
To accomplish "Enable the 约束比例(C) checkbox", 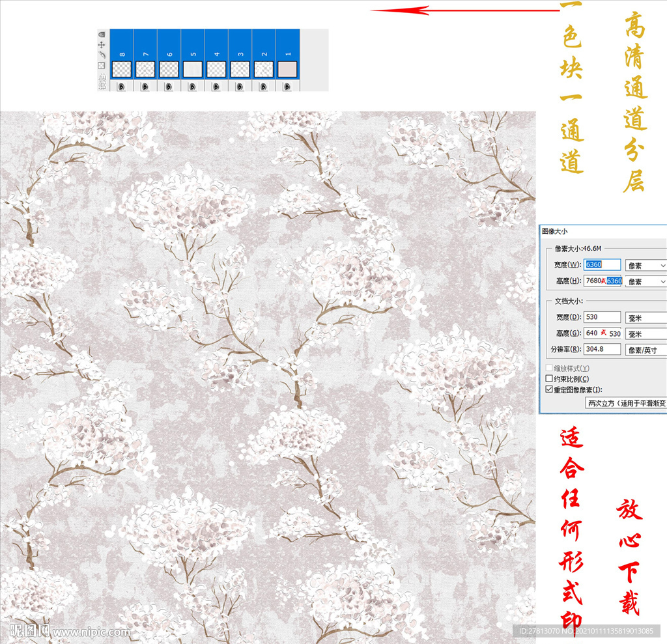I will tap(549, 378).
